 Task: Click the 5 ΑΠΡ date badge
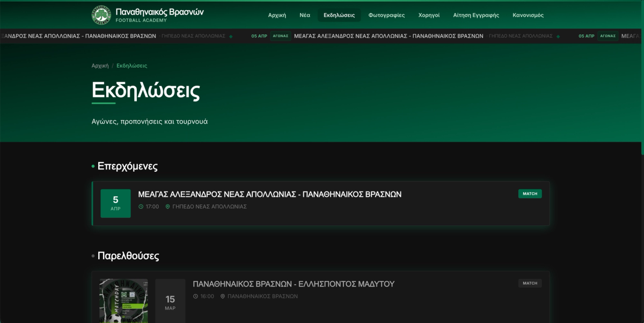pyautogui.click(x=115, y=203)
